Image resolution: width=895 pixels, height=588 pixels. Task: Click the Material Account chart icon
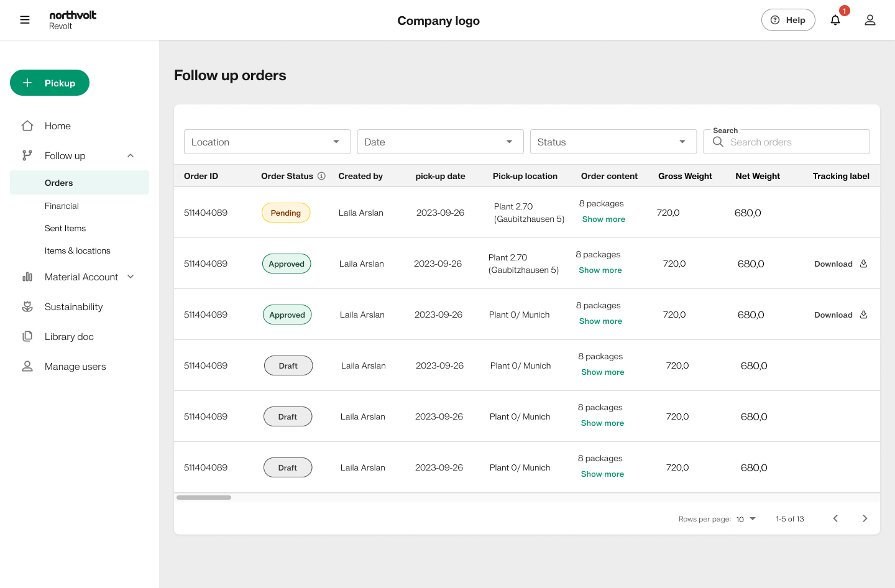tap(27, 277)
